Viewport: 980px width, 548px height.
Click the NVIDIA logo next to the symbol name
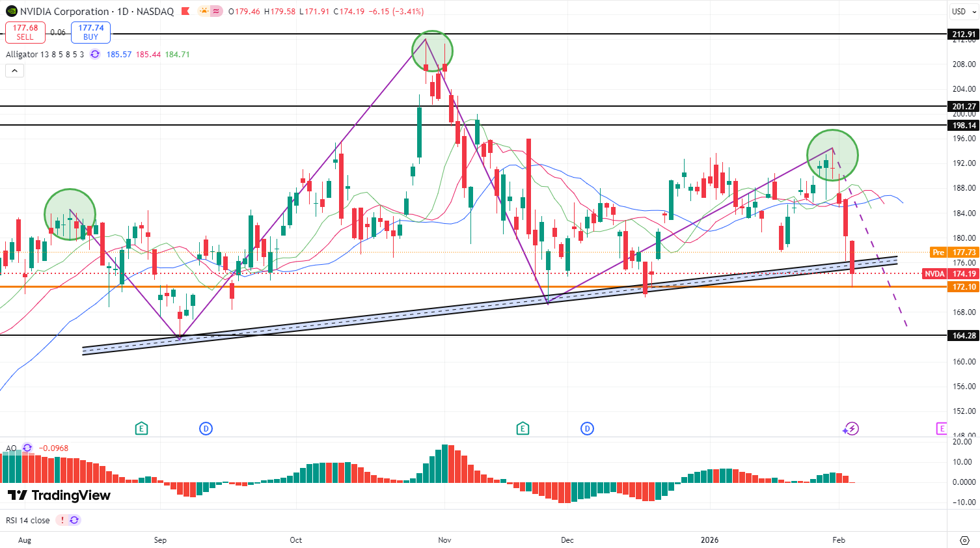(x=11, y=11)
